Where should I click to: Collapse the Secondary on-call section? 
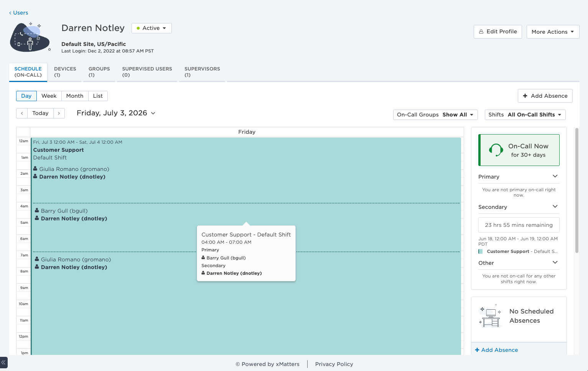pos(555,207)
